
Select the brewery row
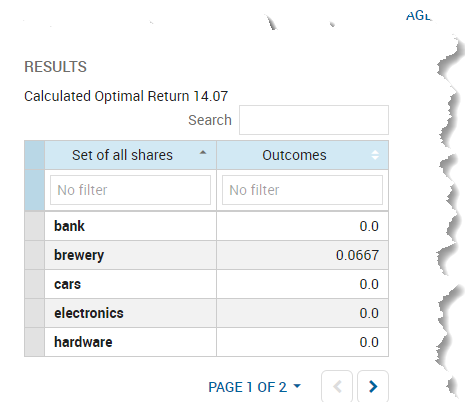click(x=206, y=255)
